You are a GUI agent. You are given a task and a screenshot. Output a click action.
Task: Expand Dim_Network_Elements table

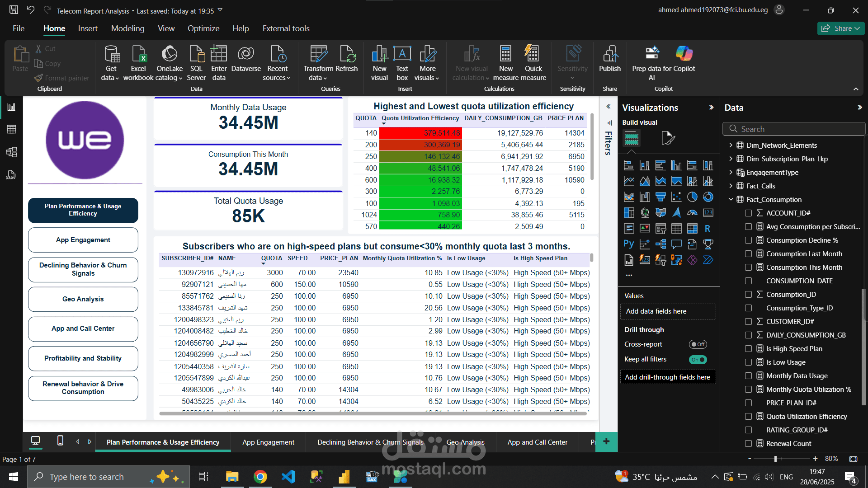click(x=731, y=145)
